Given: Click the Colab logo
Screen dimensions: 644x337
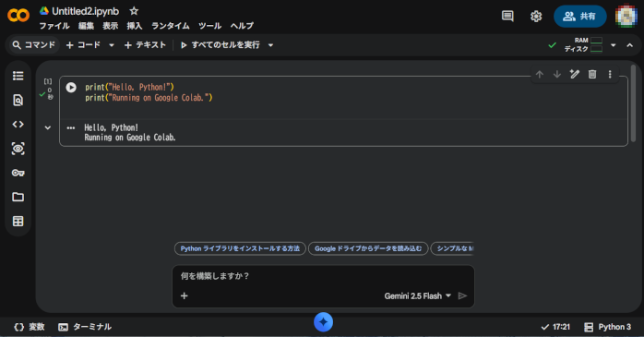Looking at the screenshot, I should (18, 16).
